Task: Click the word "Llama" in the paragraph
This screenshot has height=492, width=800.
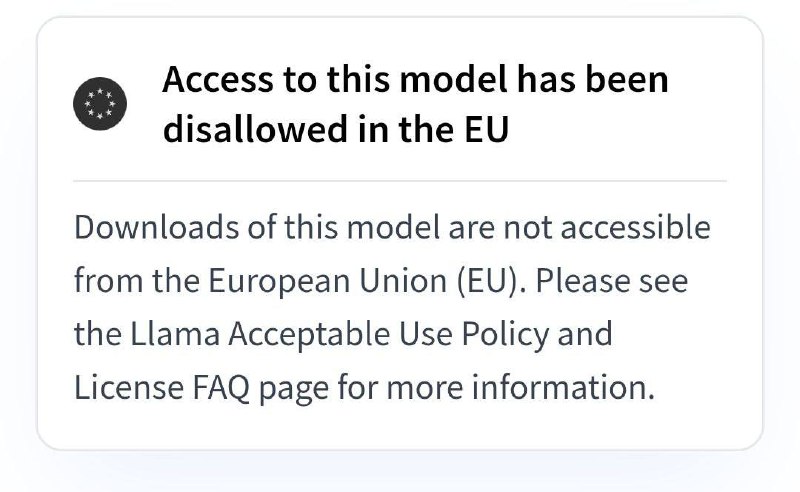Action: (175, 334)
